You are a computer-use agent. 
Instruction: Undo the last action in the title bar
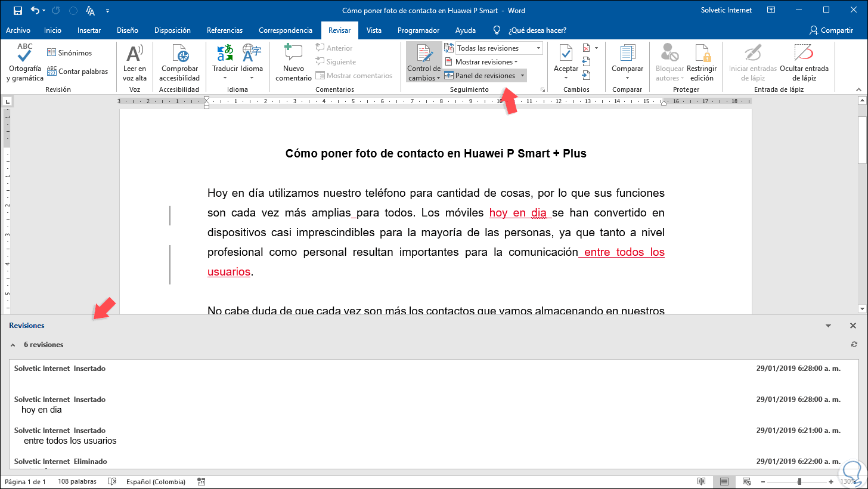tap(36, 10)
